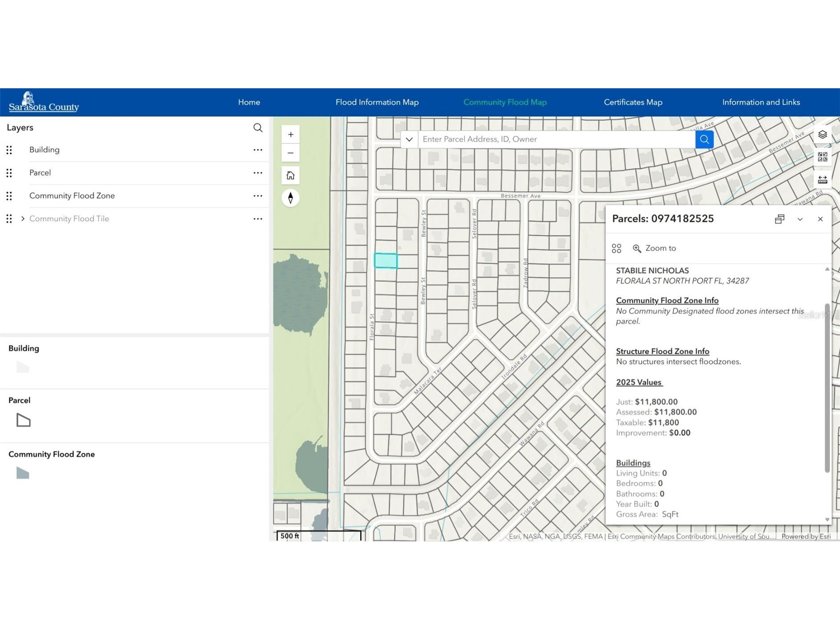Image resolution: width=840 pixels, height=630 pixels.
Task: Open the basemap gallery grid icon
Action: (x=822, y=157)
